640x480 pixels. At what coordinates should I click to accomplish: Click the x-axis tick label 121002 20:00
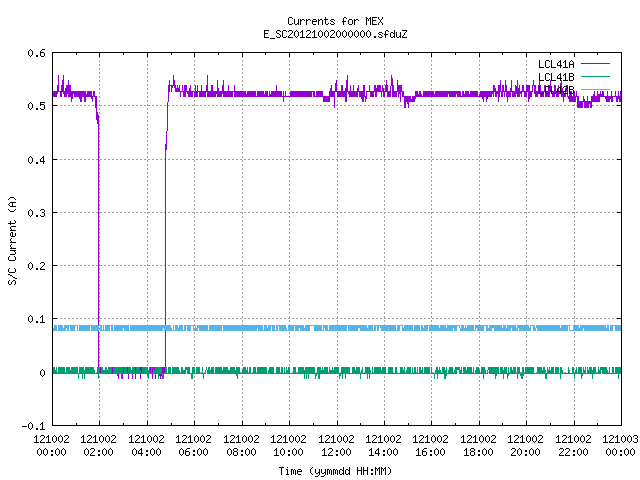click(x=526, y=445)
